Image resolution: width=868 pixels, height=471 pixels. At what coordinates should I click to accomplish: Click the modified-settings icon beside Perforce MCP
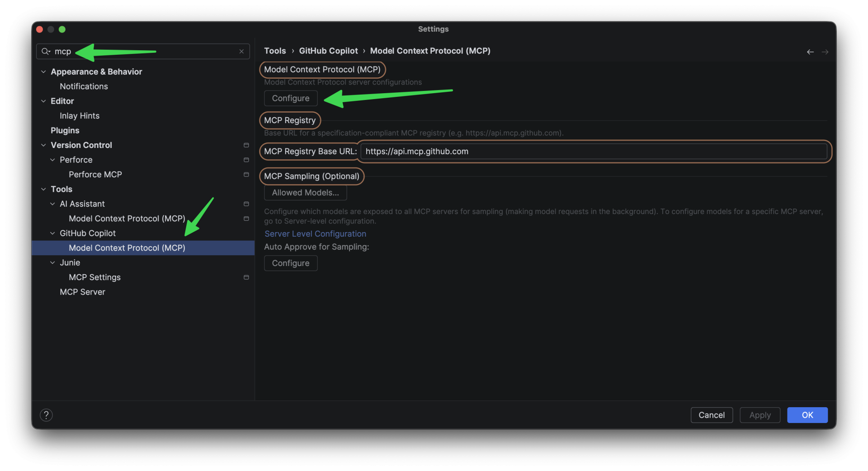tap(246, 174)
